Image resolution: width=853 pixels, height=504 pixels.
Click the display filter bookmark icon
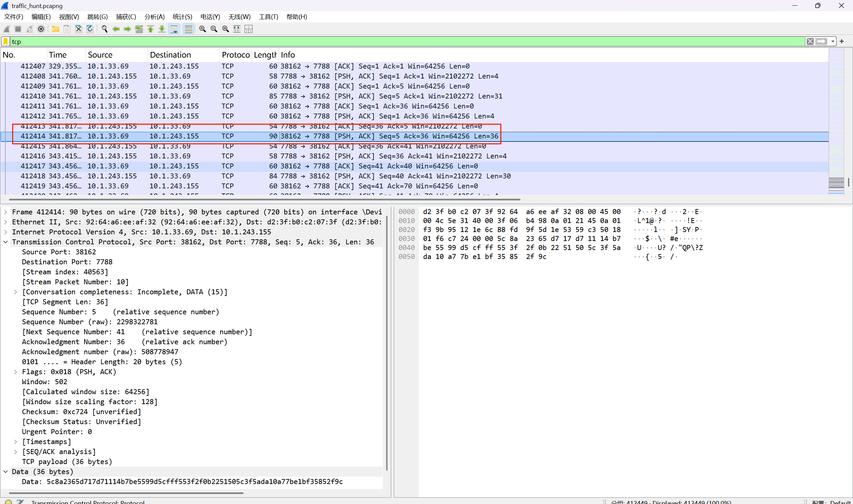coord(6,41)
